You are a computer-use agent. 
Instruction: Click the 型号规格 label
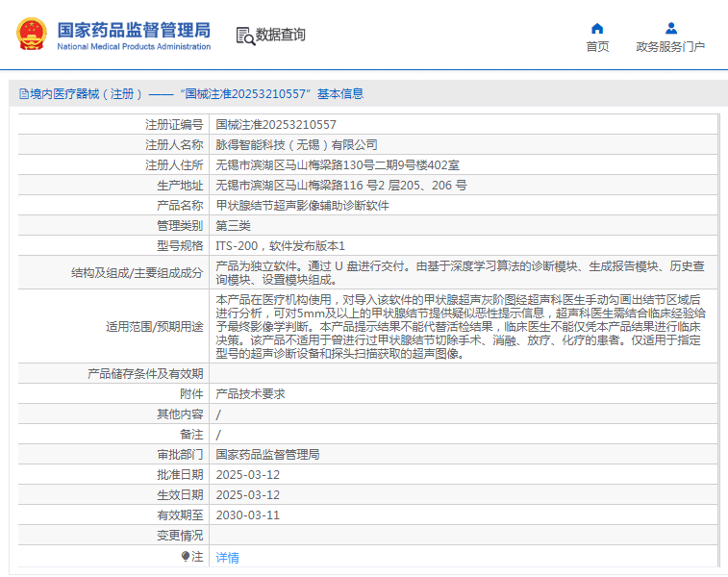point(180,246)
